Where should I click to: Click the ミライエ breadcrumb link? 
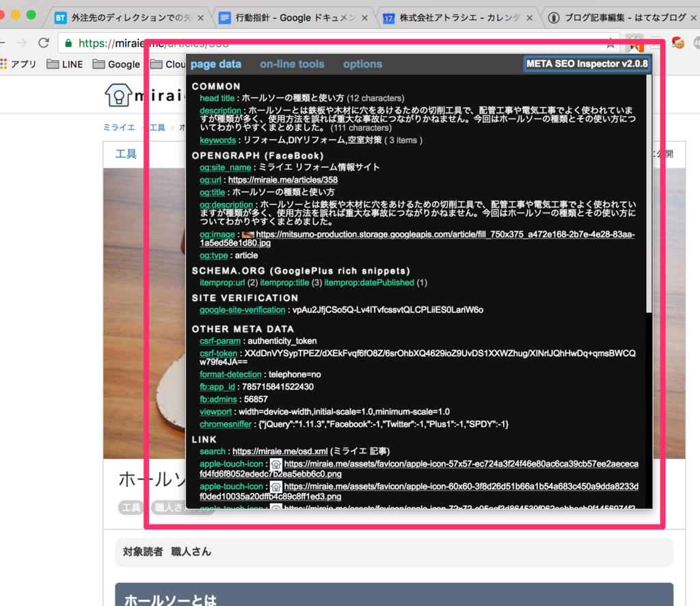point(119,128)
